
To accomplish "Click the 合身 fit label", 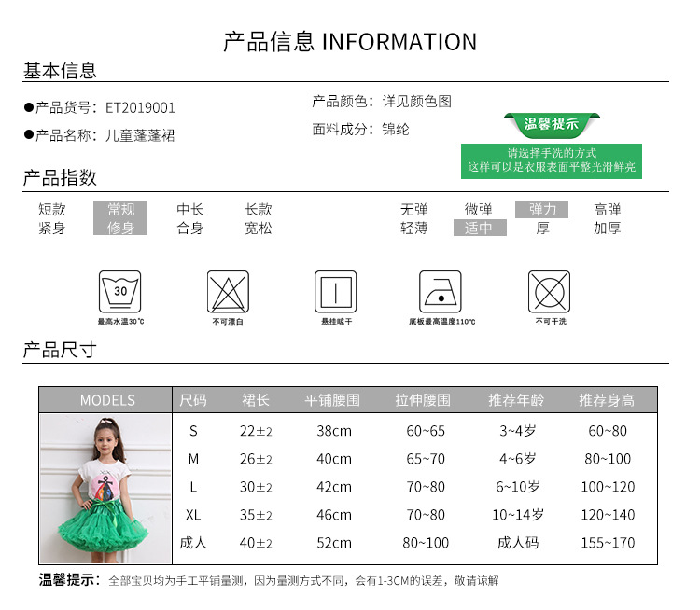I will [190, 228].
